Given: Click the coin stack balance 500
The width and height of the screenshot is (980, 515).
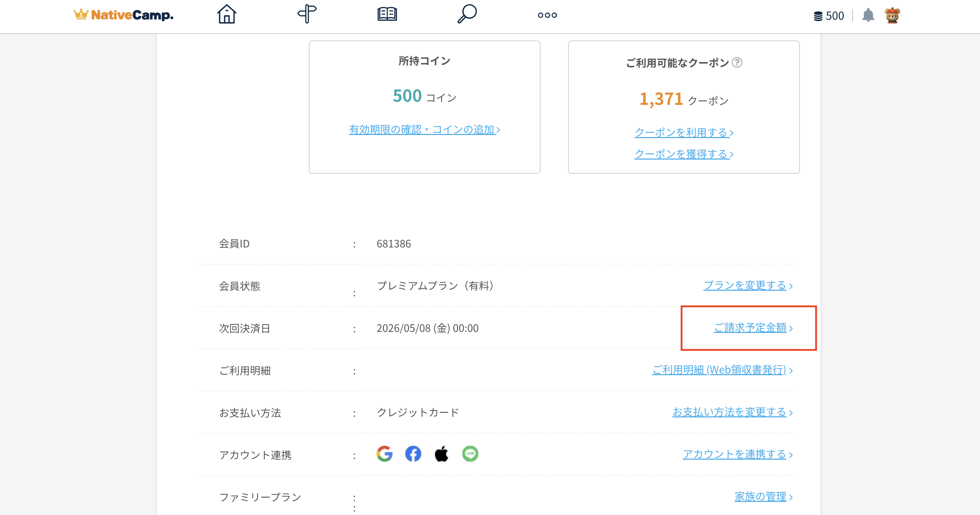Looking at the screenshot, I should (x=829, y=16).
